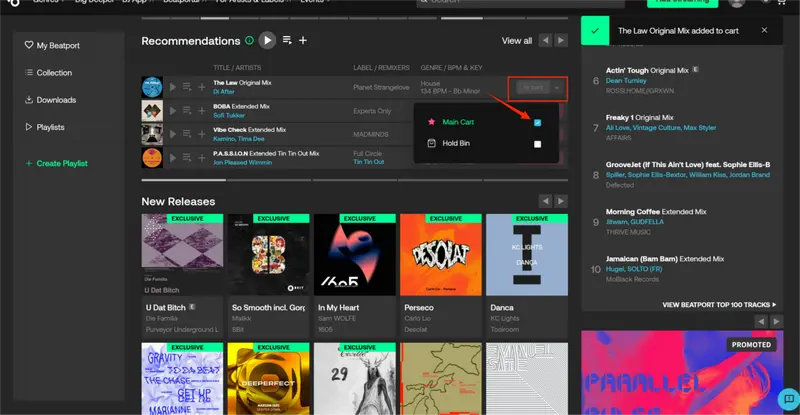Image resolution: width=800 pixels, height=415 pixels.
Task: Open Freaky 1 Original Mix track
Action: (639, 117)
